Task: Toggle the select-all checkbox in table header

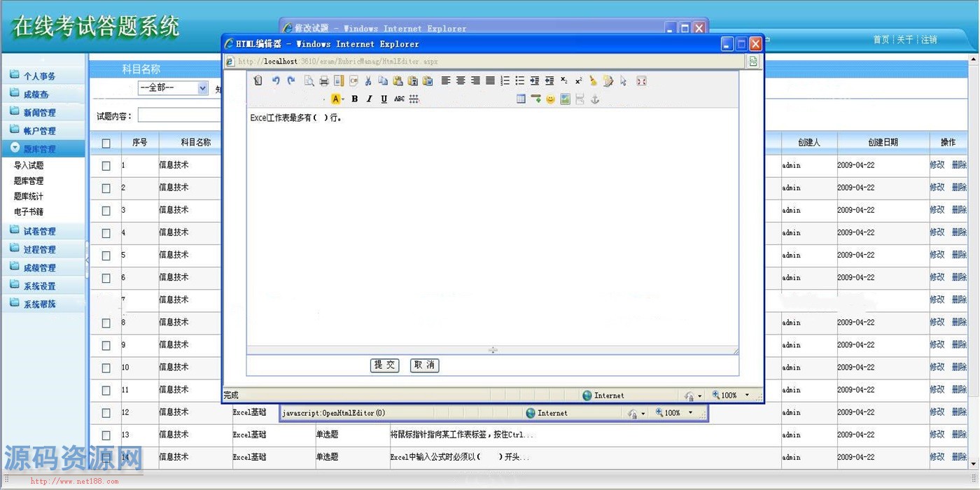Action: click(106, 143)
